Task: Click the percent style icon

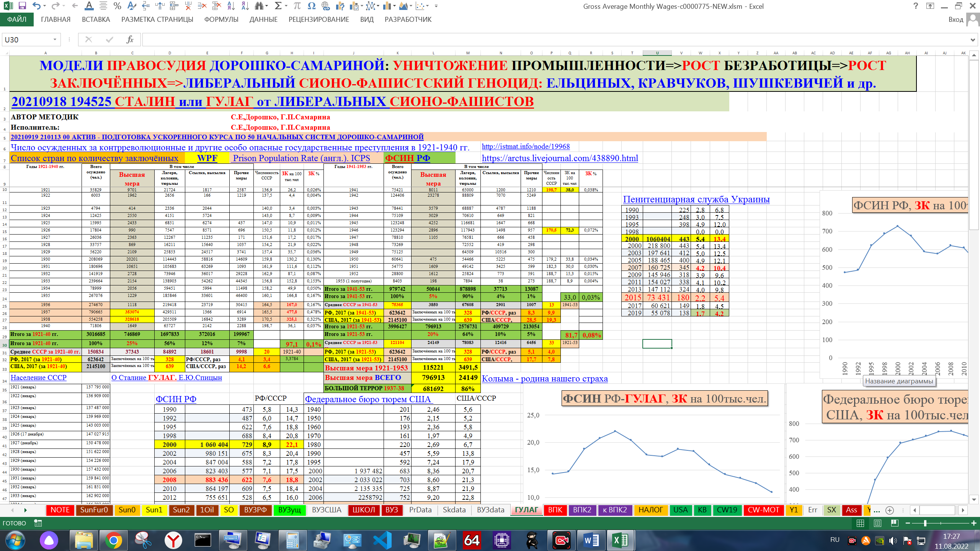Action: click(118, 6)
